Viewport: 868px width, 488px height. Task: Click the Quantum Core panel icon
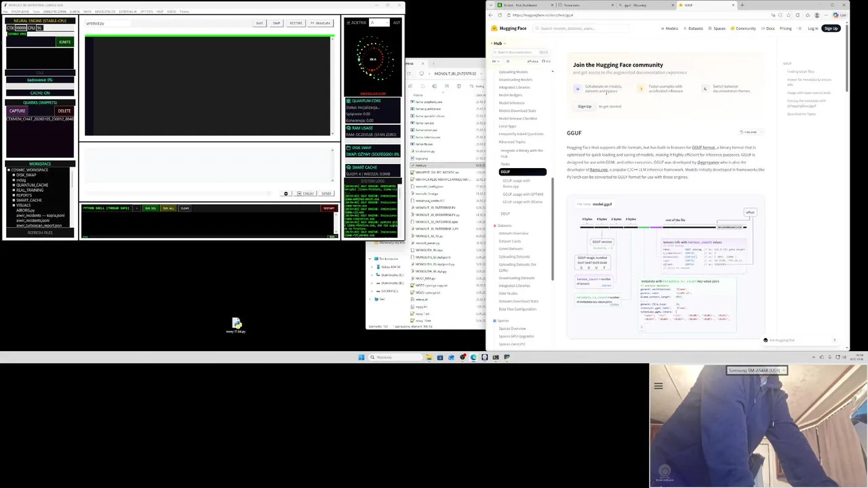(x=349, y=101)
